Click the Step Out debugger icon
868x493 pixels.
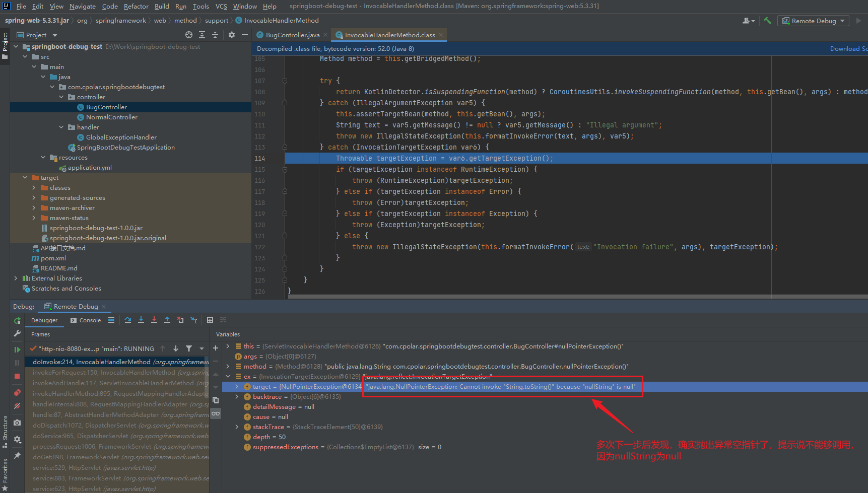point(167,320)
